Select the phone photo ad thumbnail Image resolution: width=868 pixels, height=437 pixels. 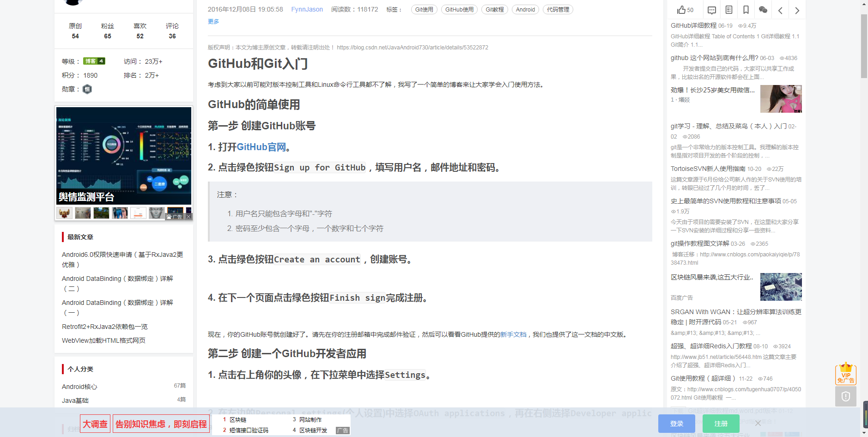[120, 213]
